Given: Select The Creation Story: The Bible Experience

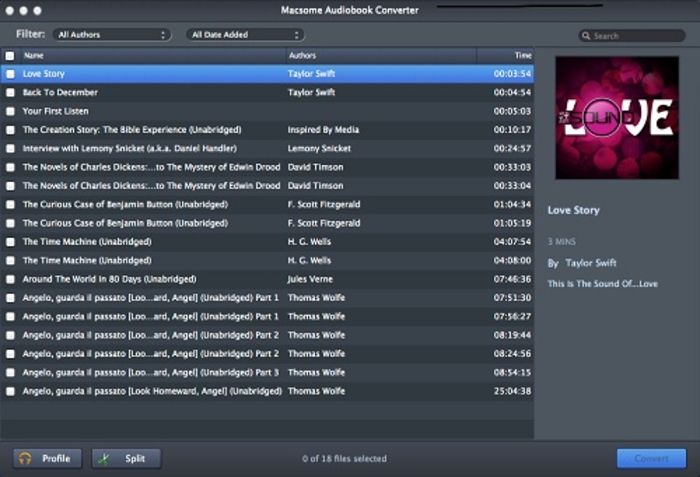Looking at the screenshot, I should point(132,130).
